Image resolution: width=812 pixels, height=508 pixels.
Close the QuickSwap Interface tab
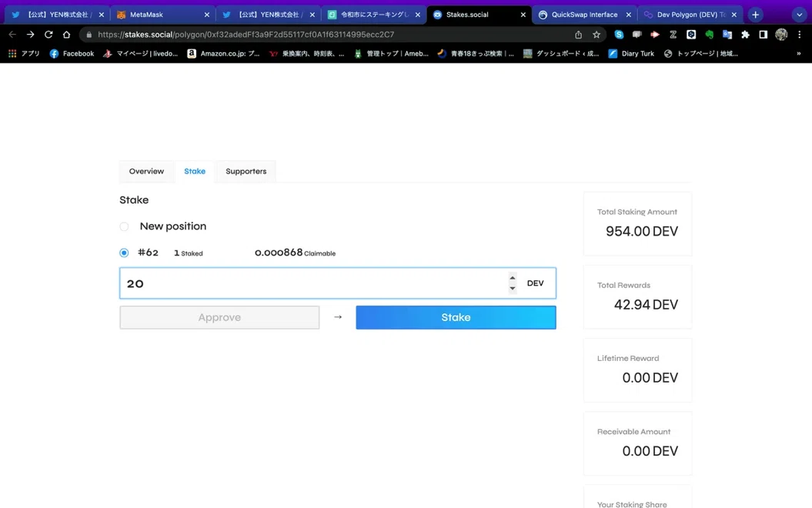628,15
